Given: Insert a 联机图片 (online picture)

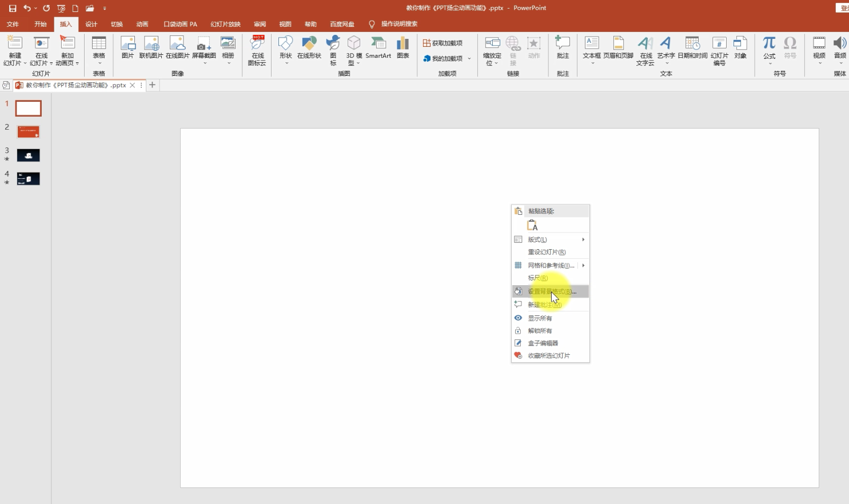Looking at the screenshot, I should pyautogui.click(x=151, y=48).
